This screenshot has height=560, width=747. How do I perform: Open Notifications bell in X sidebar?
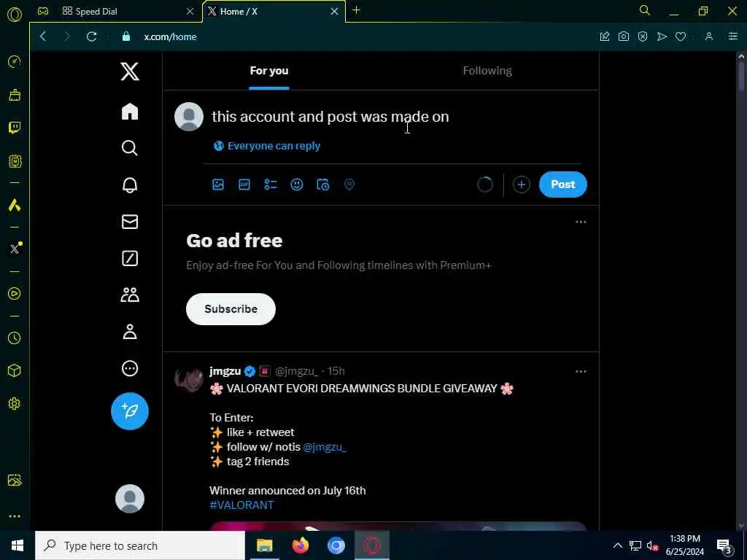130,184
